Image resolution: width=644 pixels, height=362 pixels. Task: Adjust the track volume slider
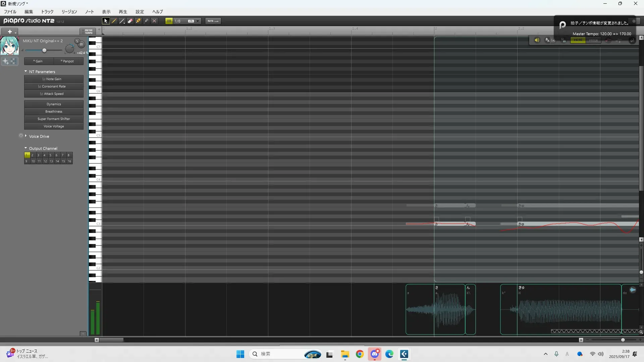[x=44, y=50]
